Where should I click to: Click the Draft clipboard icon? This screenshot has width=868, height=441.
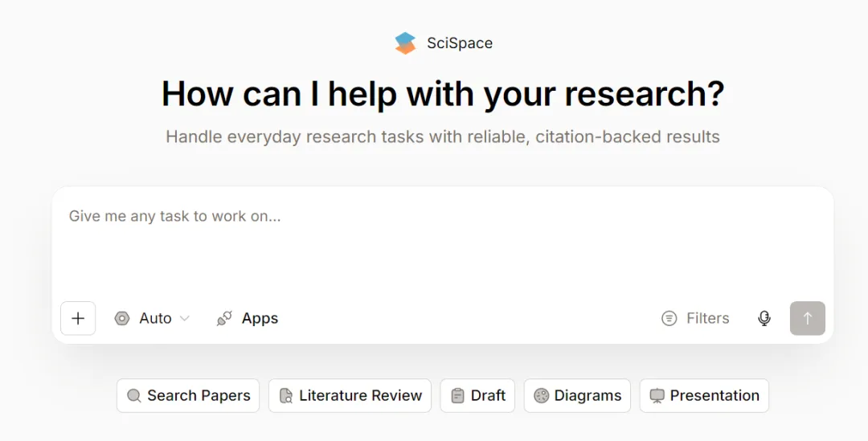(457, 396)
